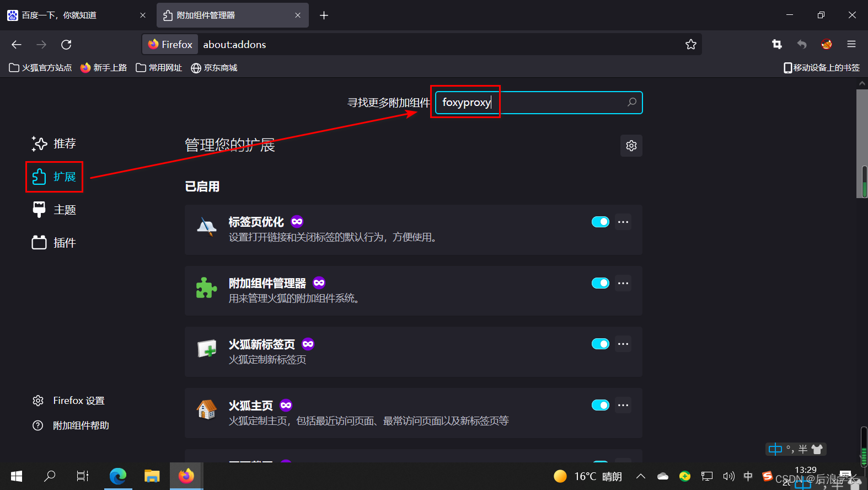The height and width of the screenshot is (490, 868).
Task: Click the add-on search field containing foxyproxy
Action: [539, 103]
